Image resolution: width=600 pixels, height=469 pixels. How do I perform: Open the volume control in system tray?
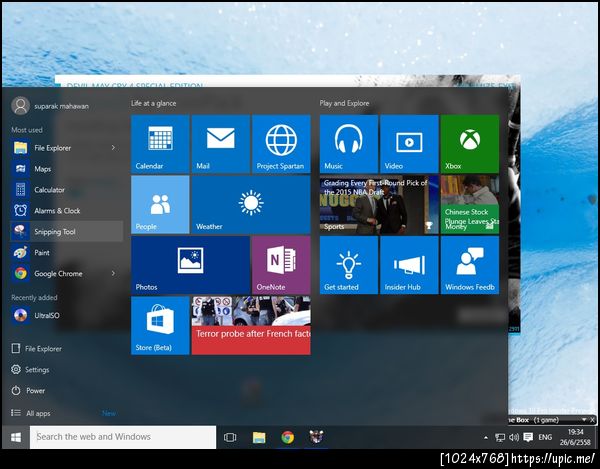tap(514, 437)
